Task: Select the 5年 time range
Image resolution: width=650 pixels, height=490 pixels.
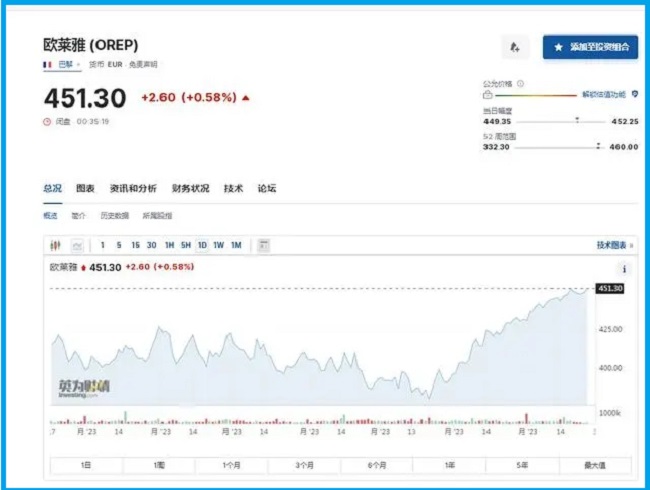Action: [522, 465]
